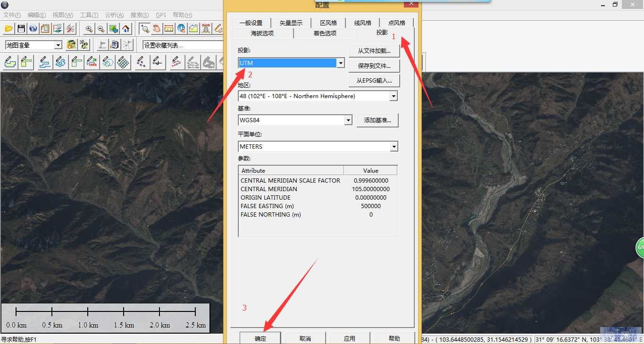Select the Pan hand tool
644x344 pixels.
[x=157, y=29]
